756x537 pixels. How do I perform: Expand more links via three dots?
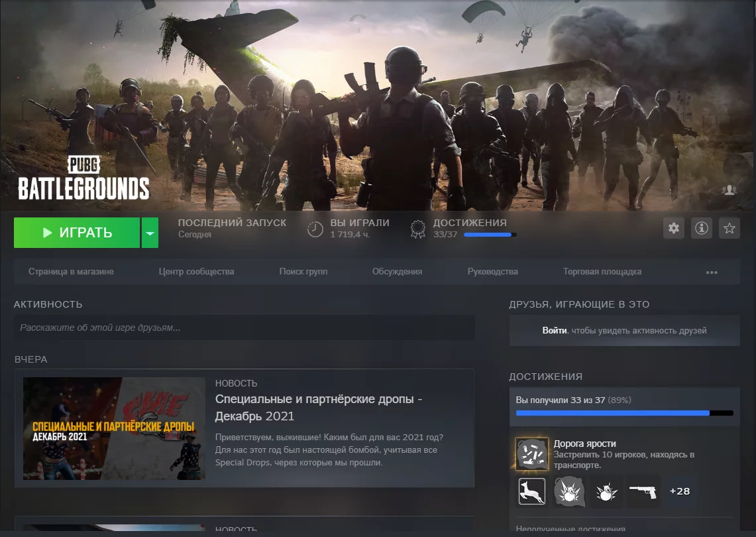click(712, 272)
